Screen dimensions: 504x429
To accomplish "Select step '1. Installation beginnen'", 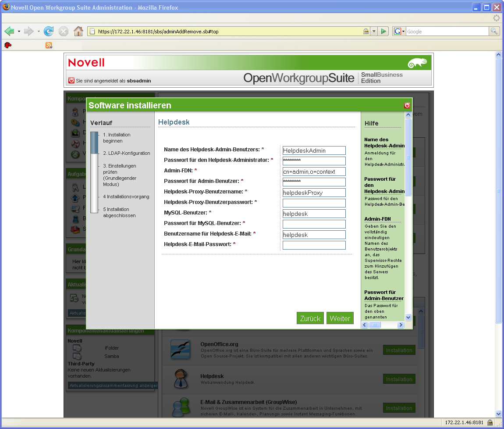I will (117, 138).
